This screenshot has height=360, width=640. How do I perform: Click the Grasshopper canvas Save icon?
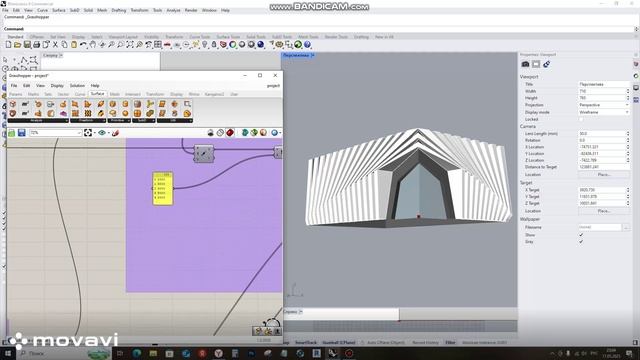(x=21, y=133)
